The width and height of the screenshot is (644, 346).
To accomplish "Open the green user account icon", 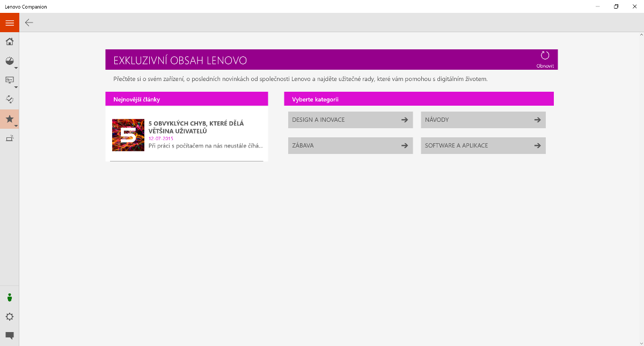I will [9, 298].
